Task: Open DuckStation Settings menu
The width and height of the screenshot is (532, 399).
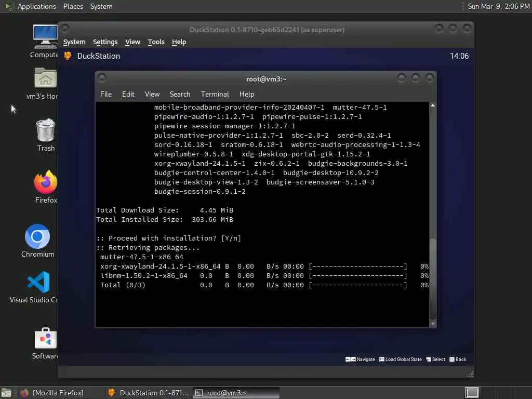Action: (x=105, y=42)
